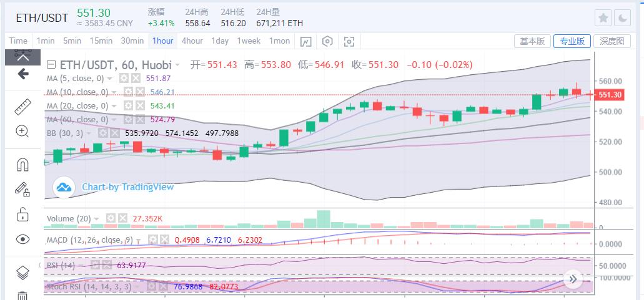Image resolution: width=644 pixels, height=300 pixels.
Task: Toggle drawings visibility with the eye icon
Action: click(22, 240)
